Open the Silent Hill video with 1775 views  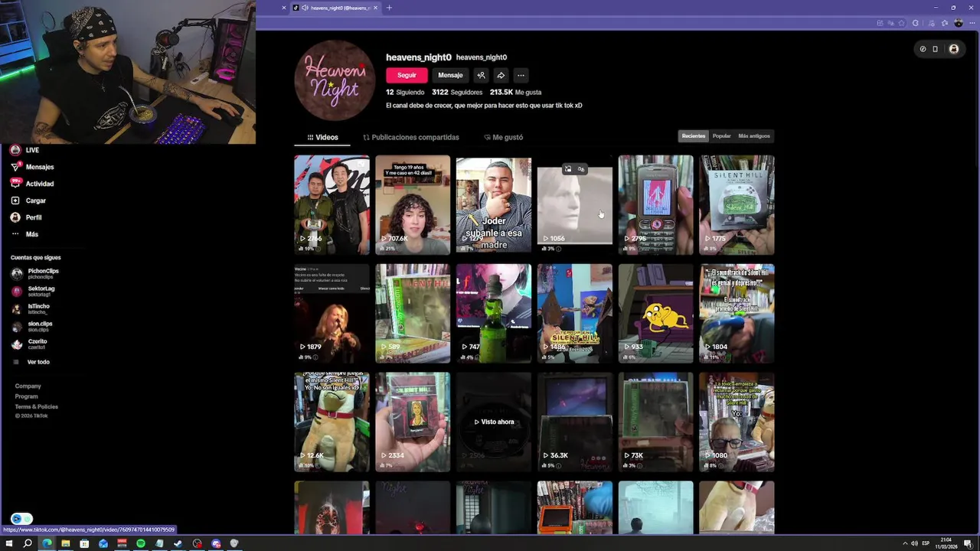click(x=737, y=204)
